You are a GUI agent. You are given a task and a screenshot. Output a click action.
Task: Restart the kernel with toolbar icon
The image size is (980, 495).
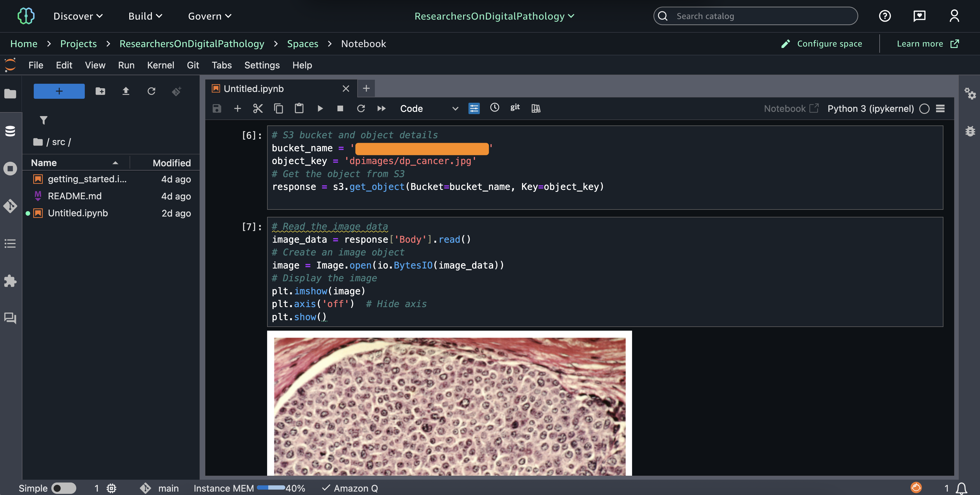click(361, 108)
